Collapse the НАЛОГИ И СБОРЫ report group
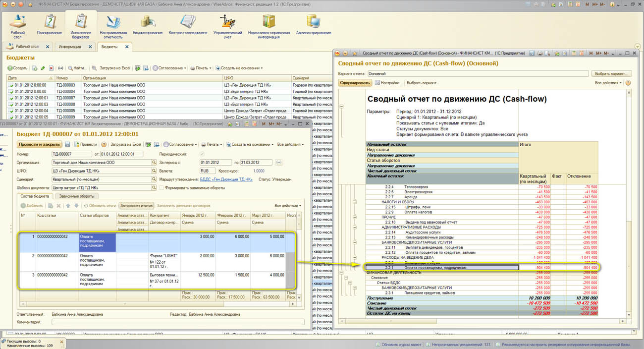The height and width of the screenshot is (349, 644). (x=354, y=202)
